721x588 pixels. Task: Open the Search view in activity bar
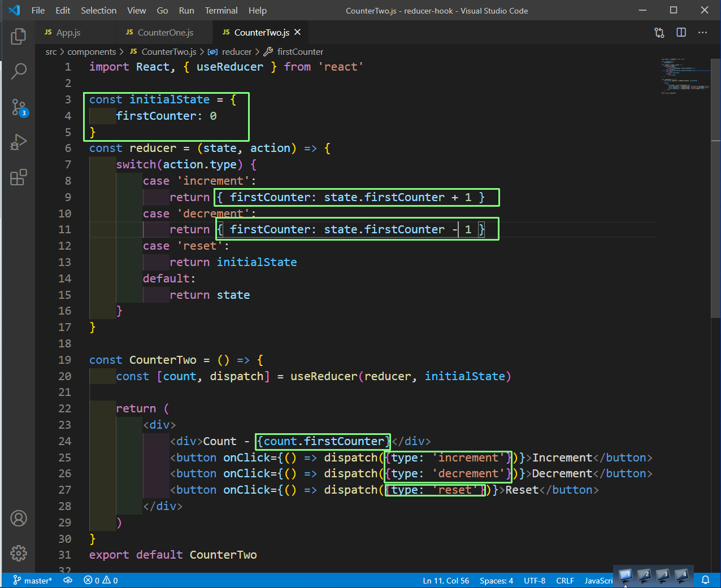pos(19,71)
